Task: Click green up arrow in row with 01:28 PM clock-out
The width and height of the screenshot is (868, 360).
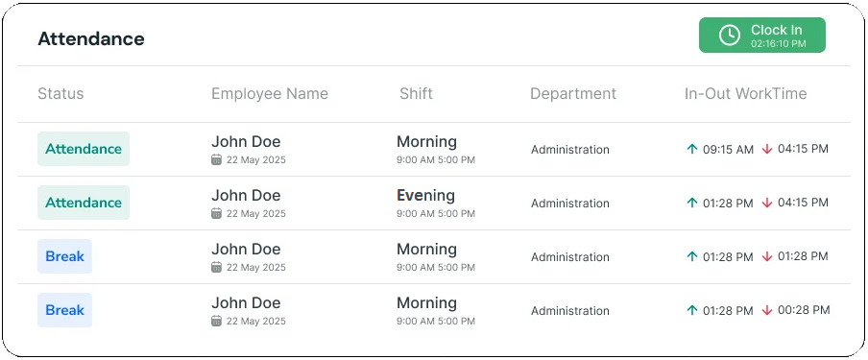Action: [x=691, y=256]
